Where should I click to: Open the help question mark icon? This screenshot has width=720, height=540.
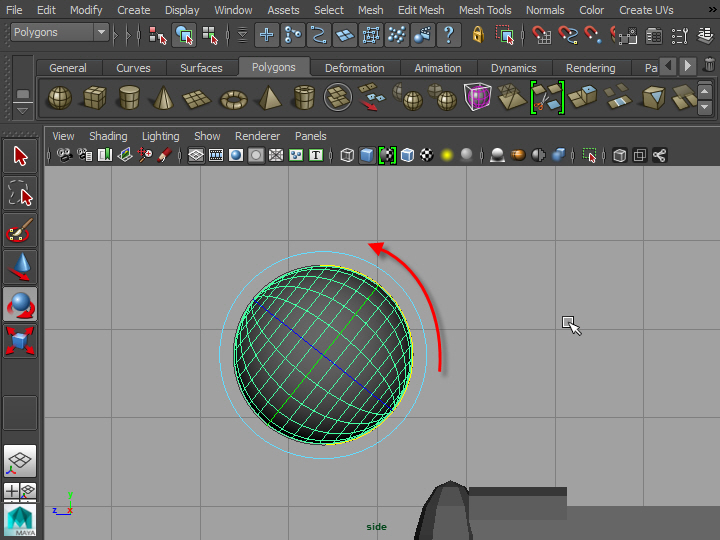(x=449, y=35)
